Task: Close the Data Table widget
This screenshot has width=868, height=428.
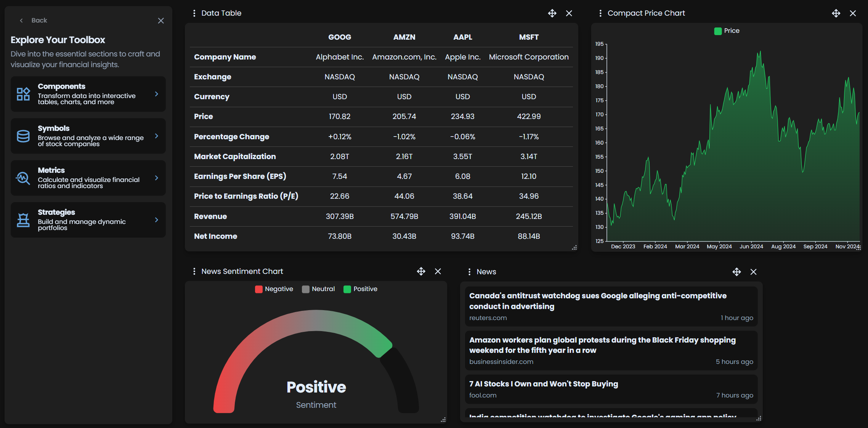Action: coord(569,13)
